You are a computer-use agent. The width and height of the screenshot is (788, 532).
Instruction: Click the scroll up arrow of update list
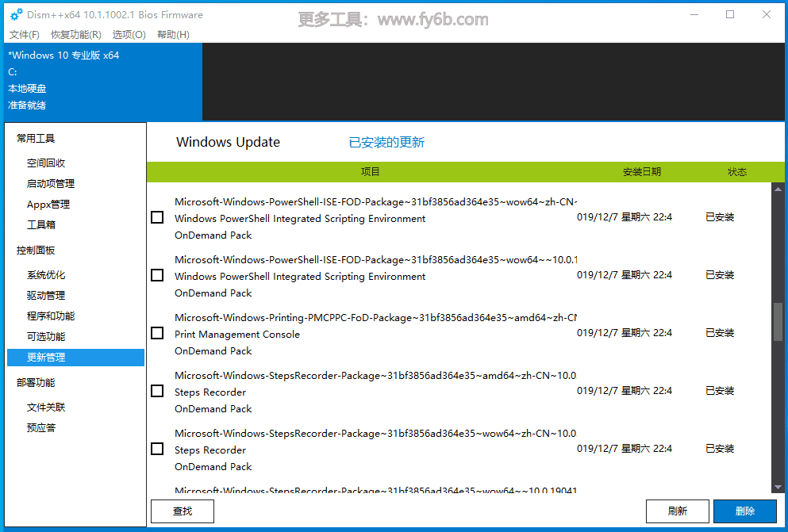778,189
